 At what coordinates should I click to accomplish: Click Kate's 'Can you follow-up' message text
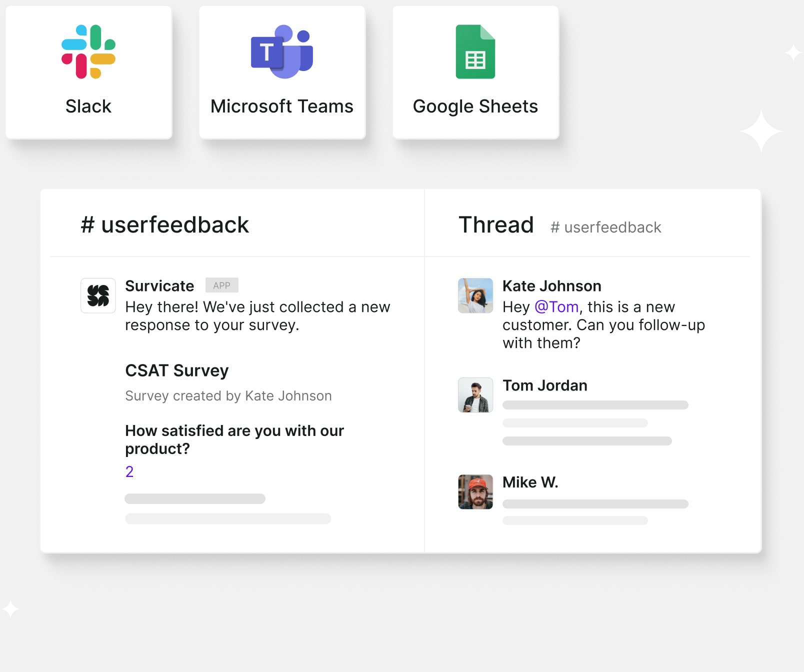pos(603,325)
